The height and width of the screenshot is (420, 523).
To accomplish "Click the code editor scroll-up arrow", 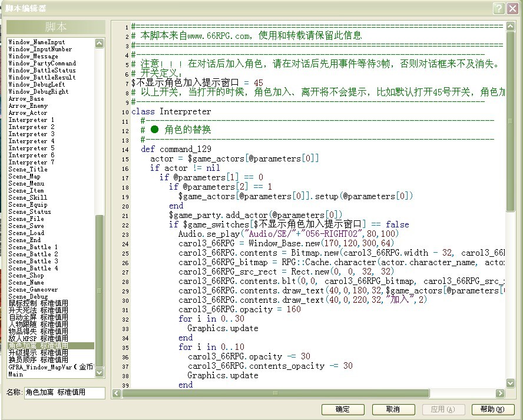I will click(510, 26).
